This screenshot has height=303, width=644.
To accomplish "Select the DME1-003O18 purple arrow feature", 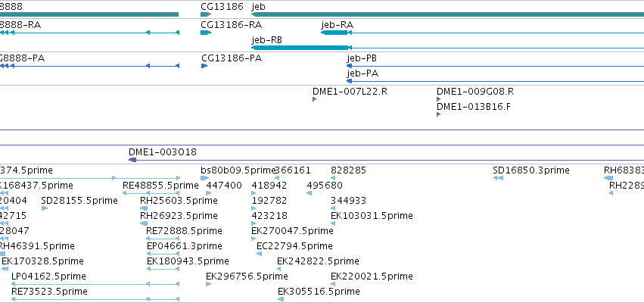I will point(132,160).
